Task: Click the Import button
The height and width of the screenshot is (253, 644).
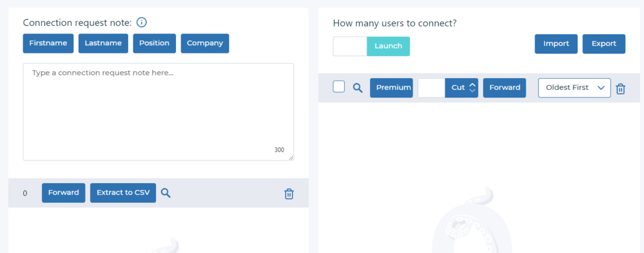Action: pos(556,43)
